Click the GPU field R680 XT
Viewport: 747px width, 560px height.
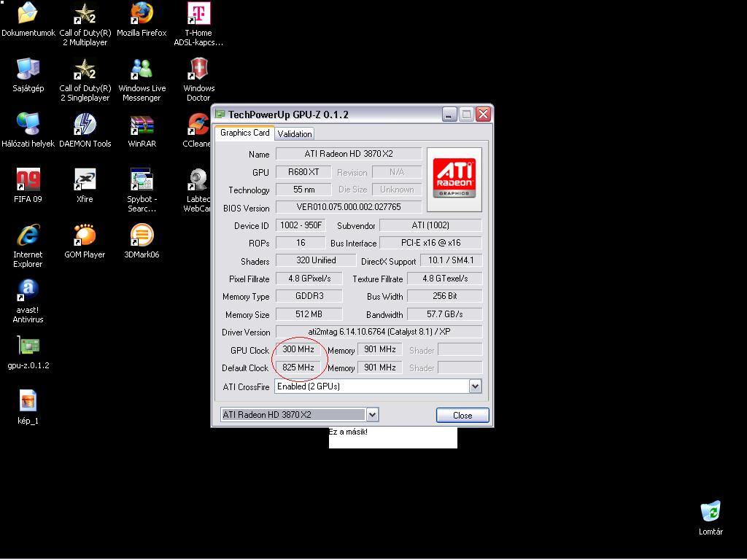303,172
